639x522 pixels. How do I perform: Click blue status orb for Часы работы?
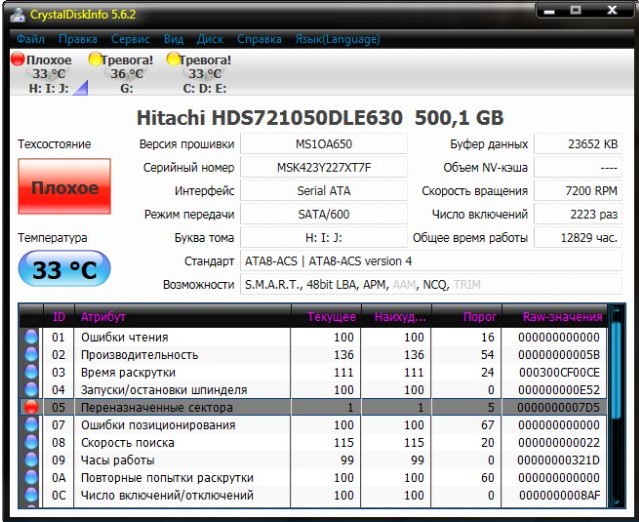[x=31, y=461]
